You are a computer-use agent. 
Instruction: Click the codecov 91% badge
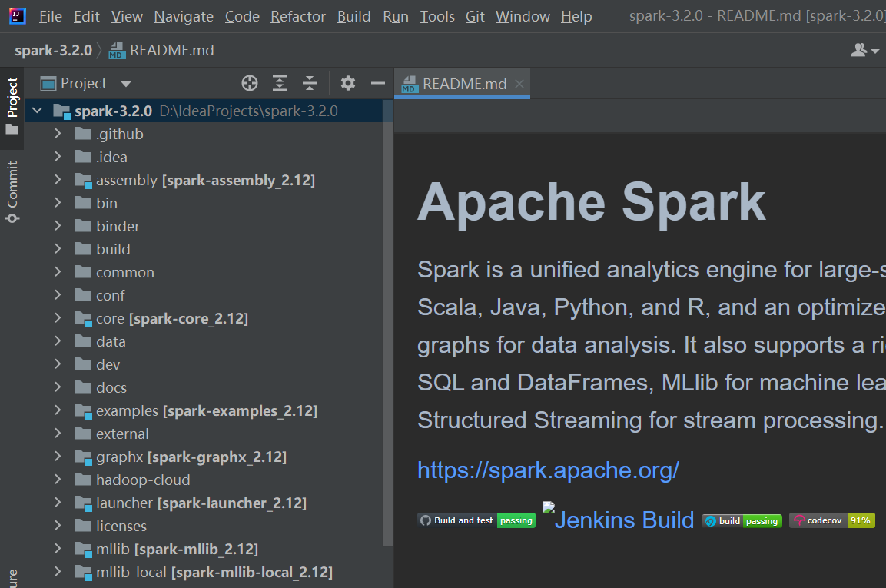click(x=831, y=520)
